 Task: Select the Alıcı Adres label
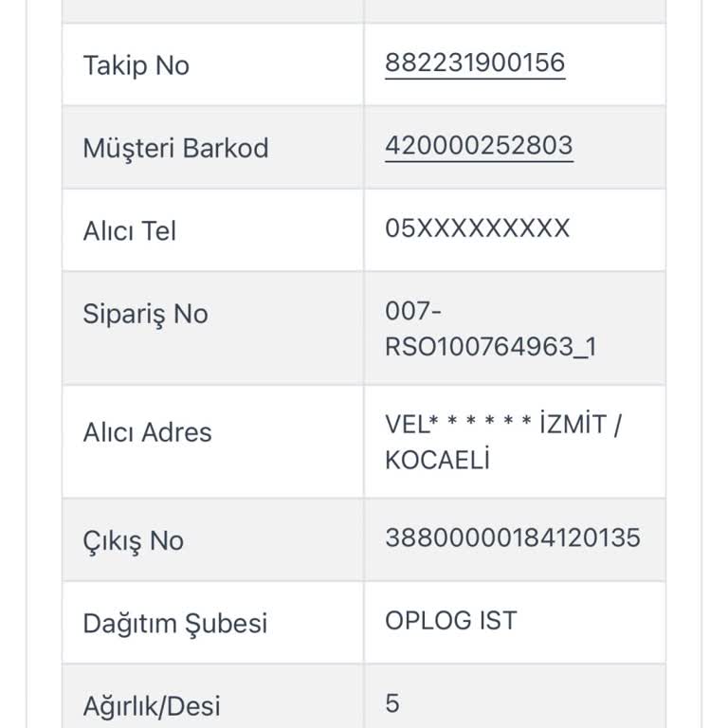tap(147, 432)
